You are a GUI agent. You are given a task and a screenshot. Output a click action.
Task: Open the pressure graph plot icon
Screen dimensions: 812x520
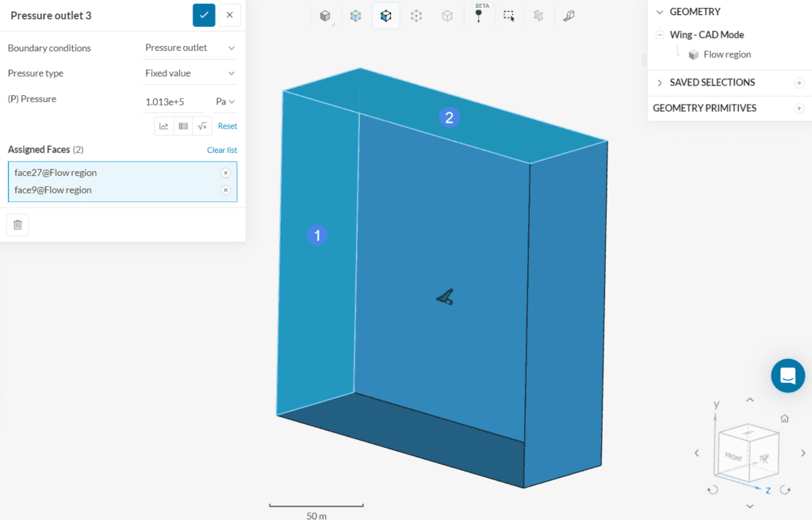164,126
